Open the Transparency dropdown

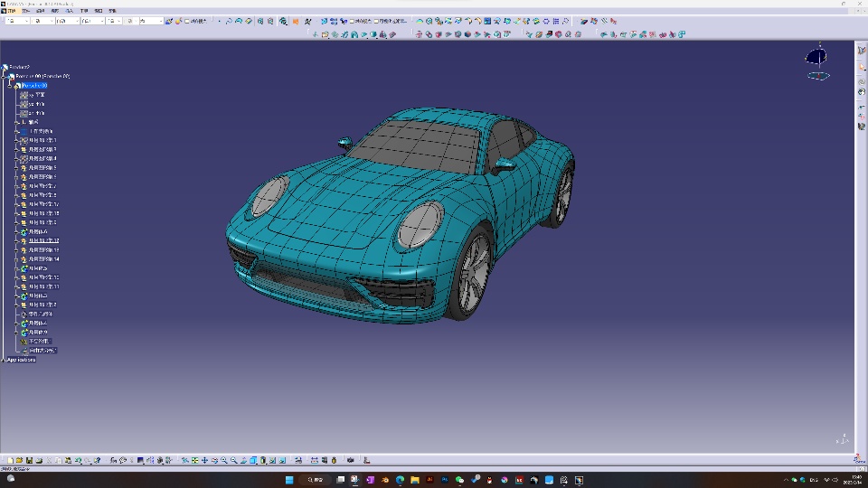coord(42,21)
